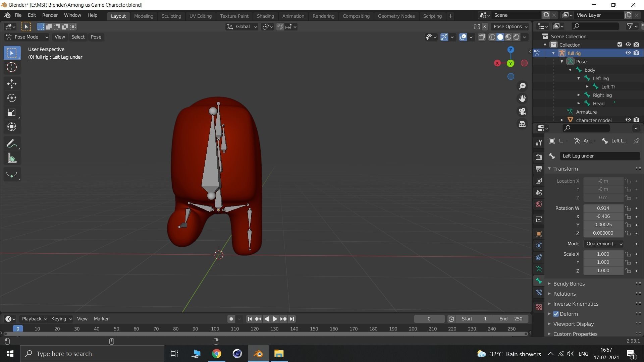This screenshot has width=644, height=362.
Task: Open the Tool properties tab
Action: point(539,143)
